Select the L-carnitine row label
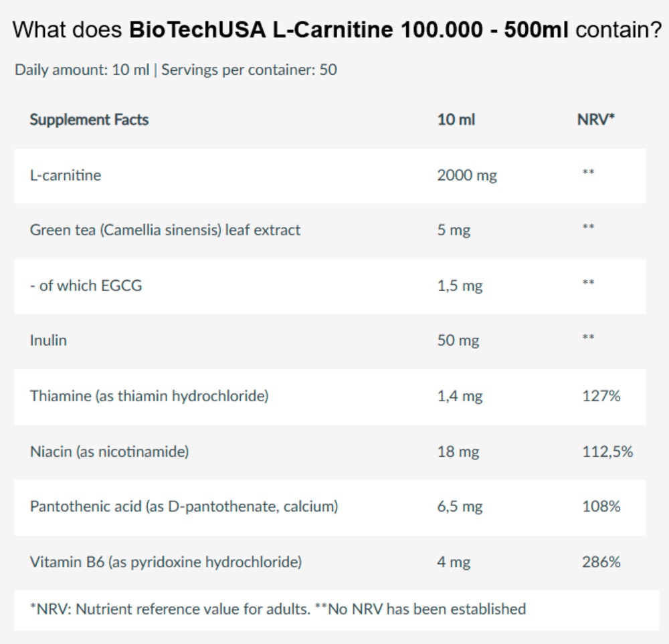 click(x=66, y=175)
